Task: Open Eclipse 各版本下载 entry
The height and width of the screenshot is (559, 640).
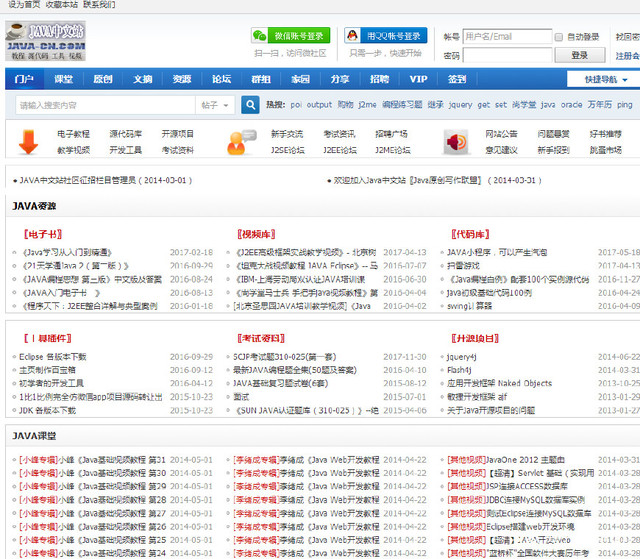Action: pyautogui.click(x=53, y=357)
